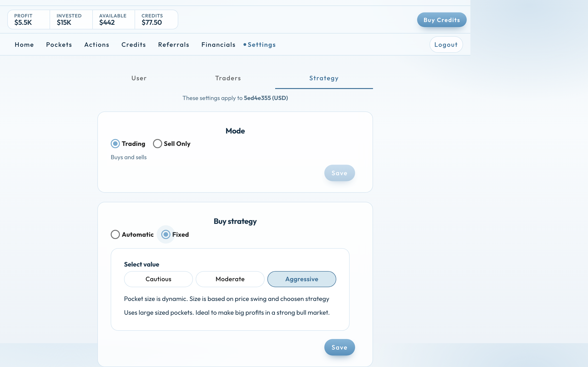Choose the Fixed buy strategy option
588x367 pixels.
pyautogui.click(x=166, y=234)
